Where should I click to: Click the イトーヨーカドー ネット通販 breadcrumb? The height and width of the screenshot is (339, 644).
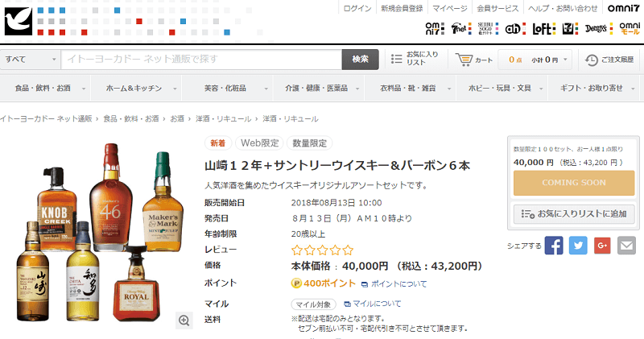pyautogui.click(x=46, y=118)
